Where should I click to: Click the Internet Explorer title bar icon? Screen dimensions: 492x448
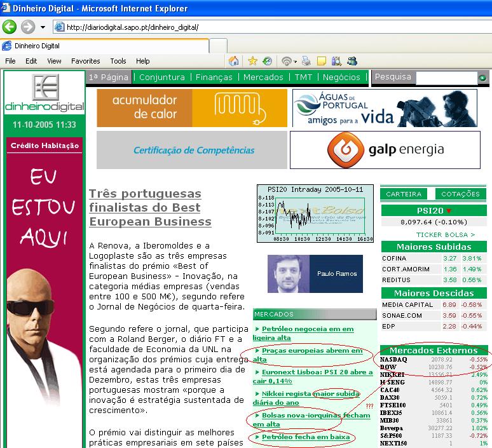coord(5,8)
